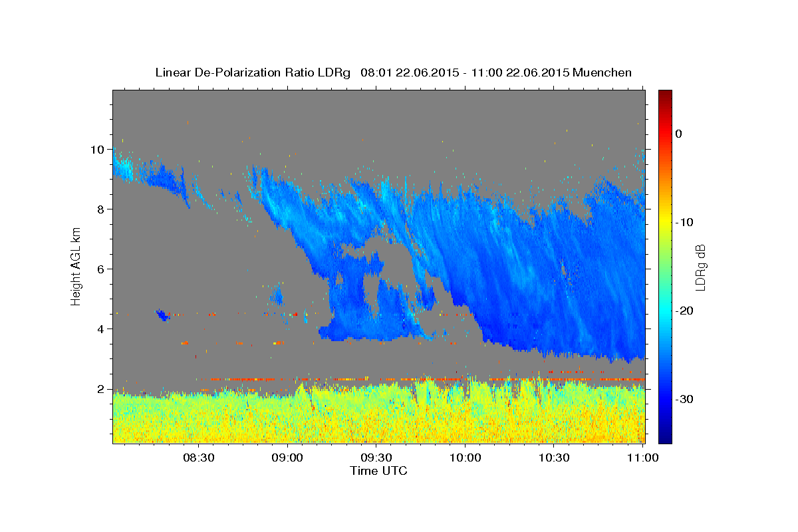Click the 'Time UTC' axis label

click(378, 471)
